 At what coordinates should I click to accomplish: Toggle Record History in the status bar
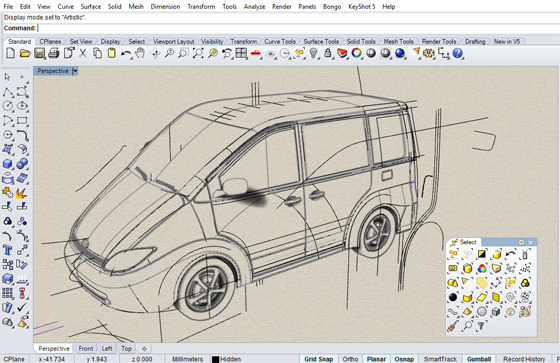(524, 359)
